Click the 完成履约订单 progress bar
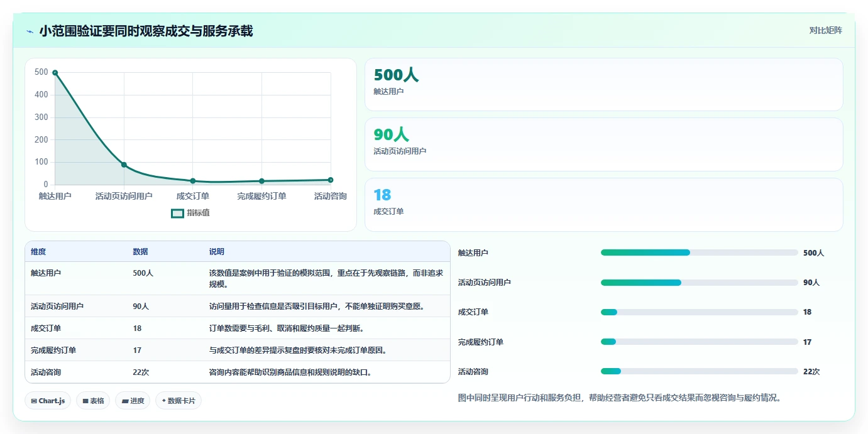868x434 pixels. click(700, 342)
